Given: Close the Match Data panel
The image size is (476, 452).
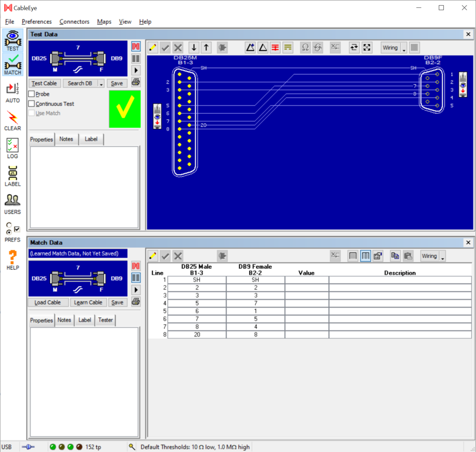Looking at the screenshot, I should tap(468, 242).
